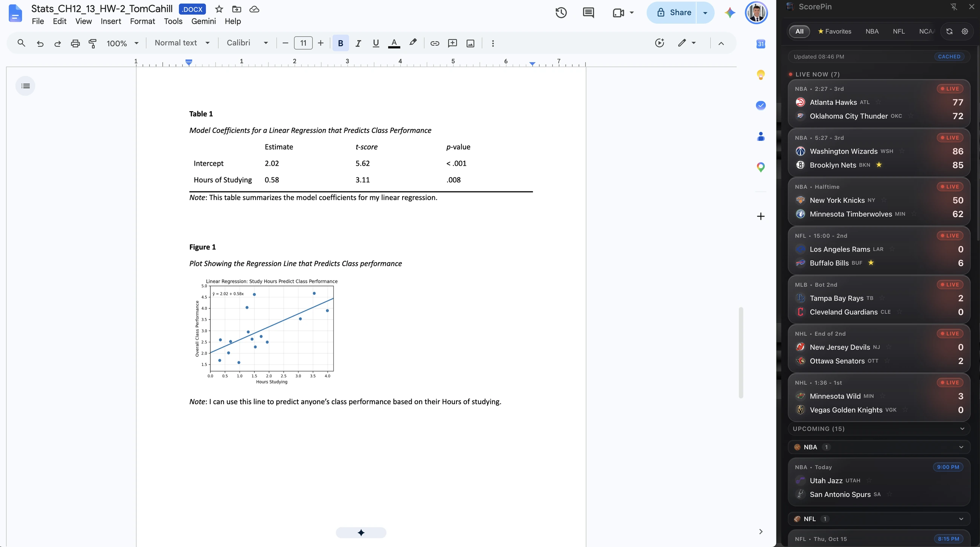Insert a link with chain icon

pyautogui.click(x=435, y=43)
